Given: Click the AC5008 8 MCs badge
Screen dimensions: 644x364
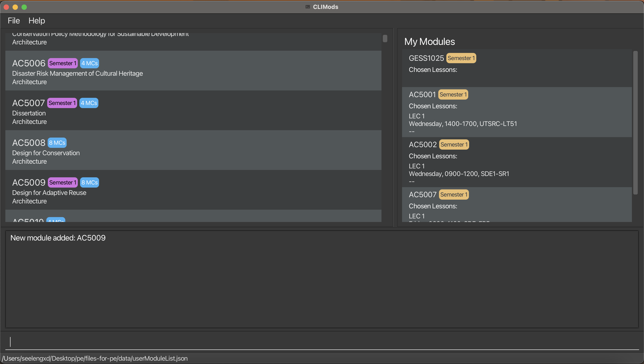Looking at the screenshot, I should pyautogui.click(x=57, y=143).
